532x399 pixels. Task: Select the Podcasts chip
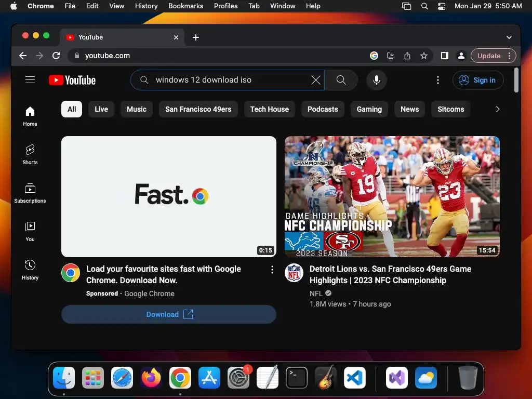323,109
